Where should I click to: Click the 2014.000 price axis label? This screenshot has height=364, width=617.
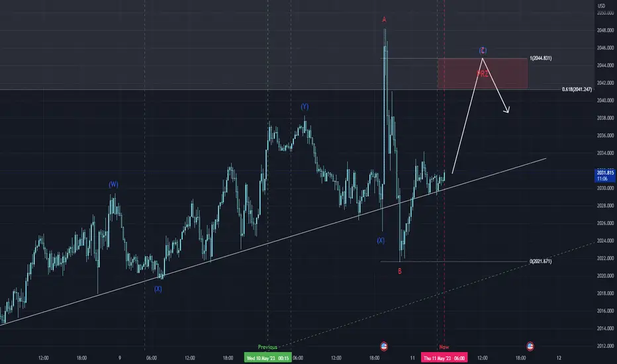(x=605, y=328)
